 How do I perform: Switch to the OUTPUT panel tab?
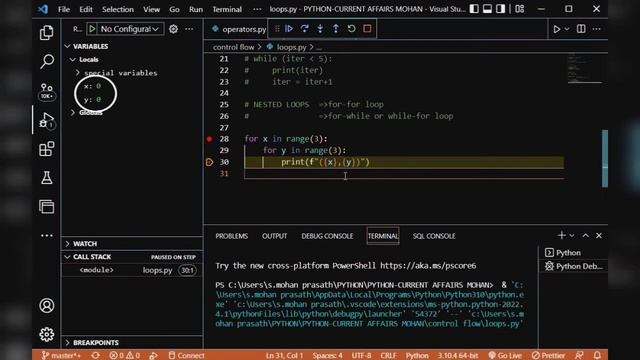(x=274, y=236)
